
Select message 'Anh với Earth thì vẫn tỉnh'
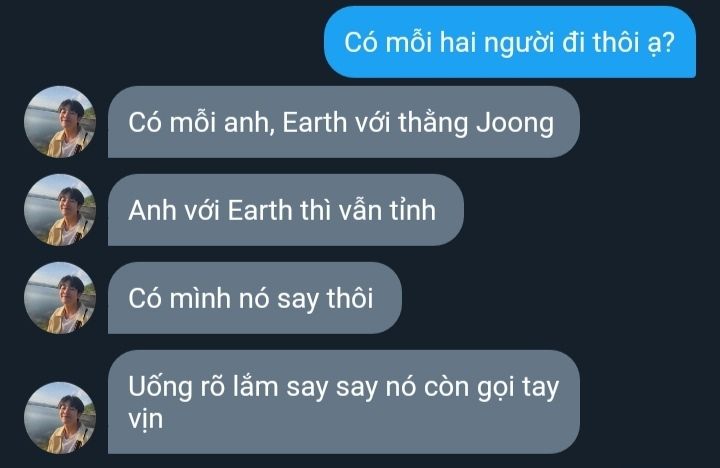pyautogui.click(x=286, y=210)
